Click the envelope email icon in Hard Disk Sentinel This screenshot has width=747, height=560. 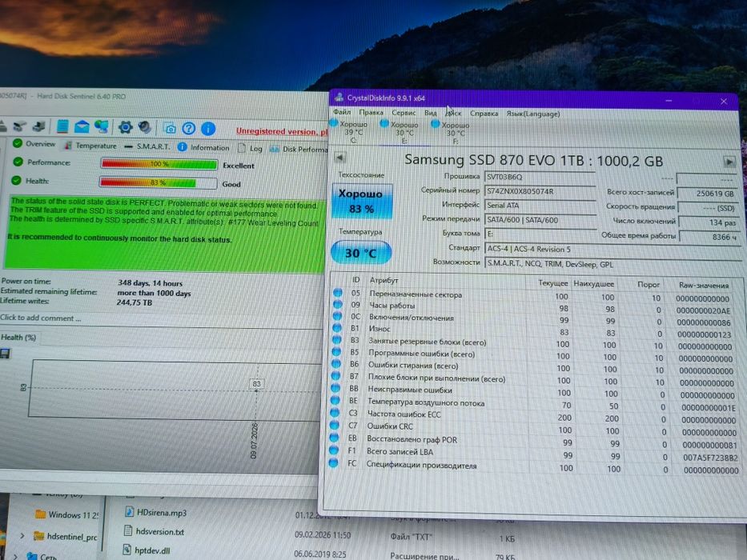tap(82, 126)
